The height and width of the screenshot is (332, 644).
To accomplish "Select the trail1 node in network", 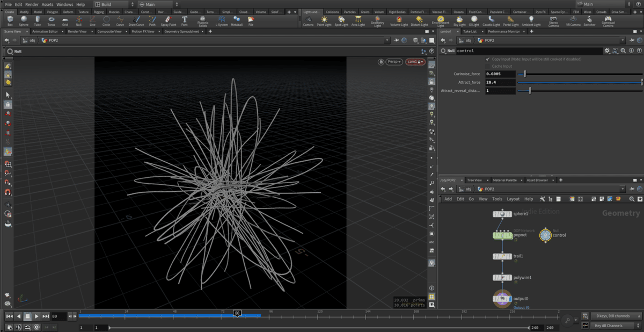I will point(502,256).
